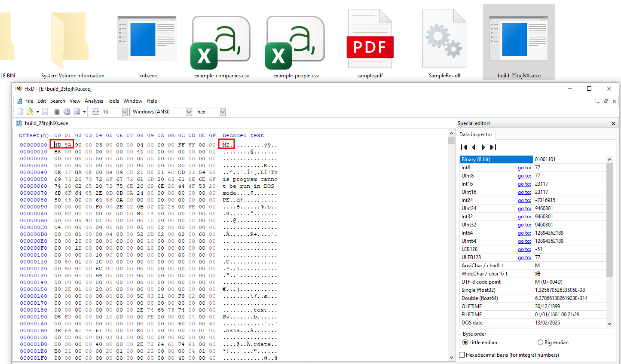Click the DOS date value 13/02/2025
Viewport: 621px width, 364px height.
point(547,323)
